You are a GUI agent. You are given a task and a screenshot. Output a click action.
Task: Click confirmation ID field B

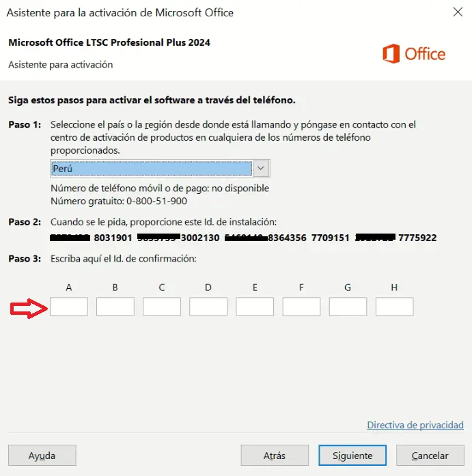(x=115, y=307)
